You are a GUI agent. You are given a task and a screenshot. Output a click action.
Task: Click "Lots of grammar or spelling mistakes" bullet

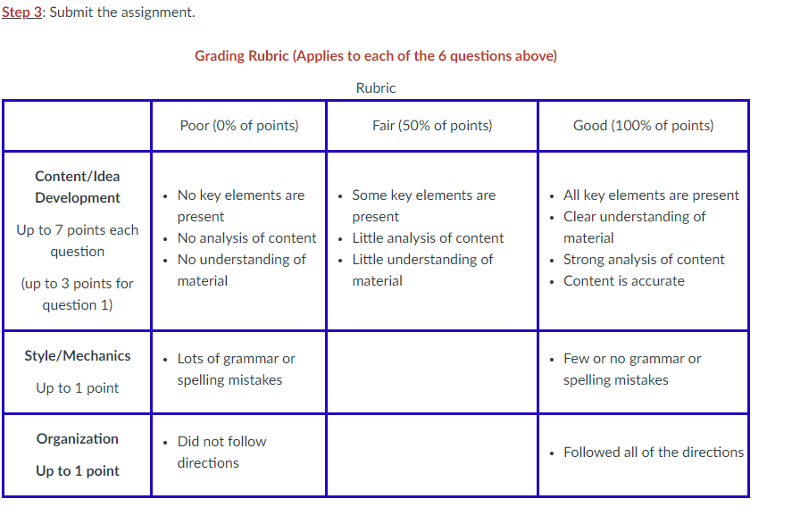pyautogui.click(x=236, y=369)
